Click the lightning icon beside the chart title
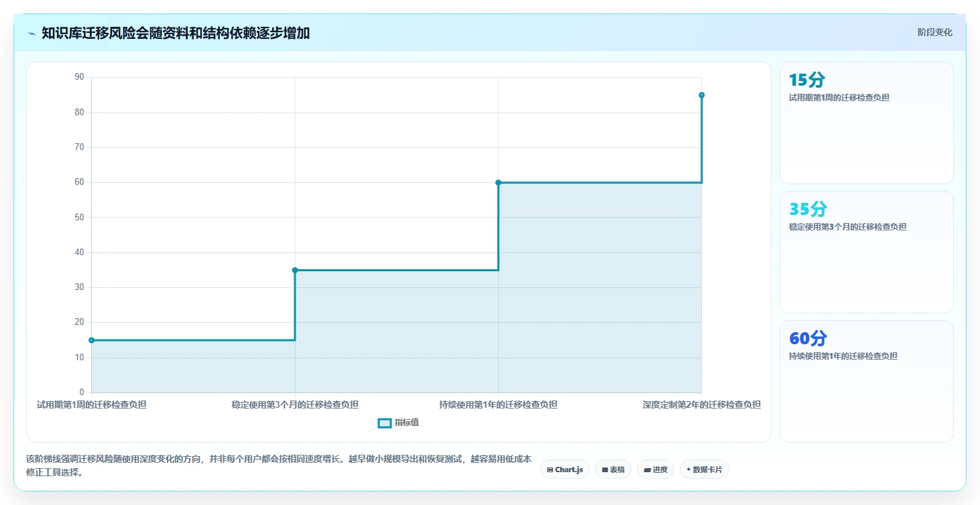980x505 pixels. coord(32,33)
